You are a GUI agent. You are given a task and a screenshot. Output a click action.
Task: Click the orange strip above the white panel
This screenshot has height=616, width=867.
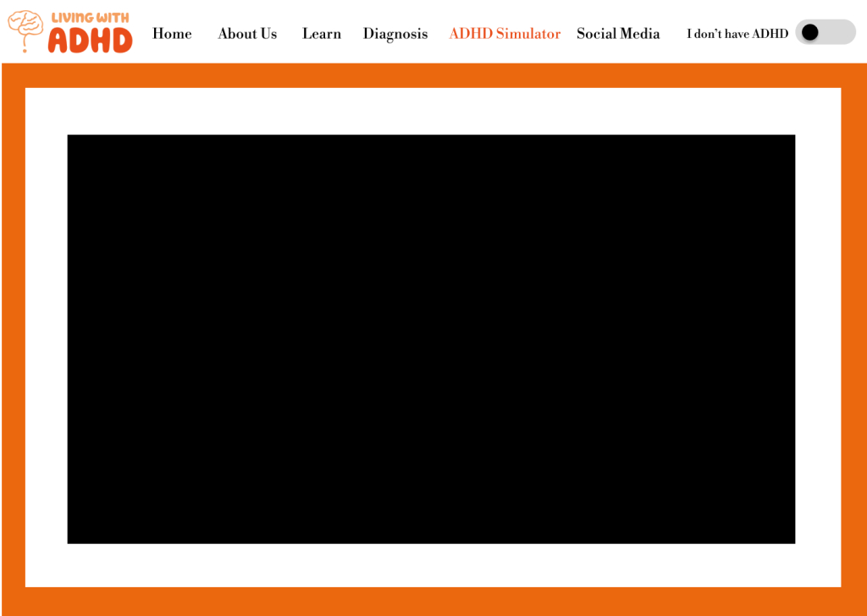[x=431, y=75]
